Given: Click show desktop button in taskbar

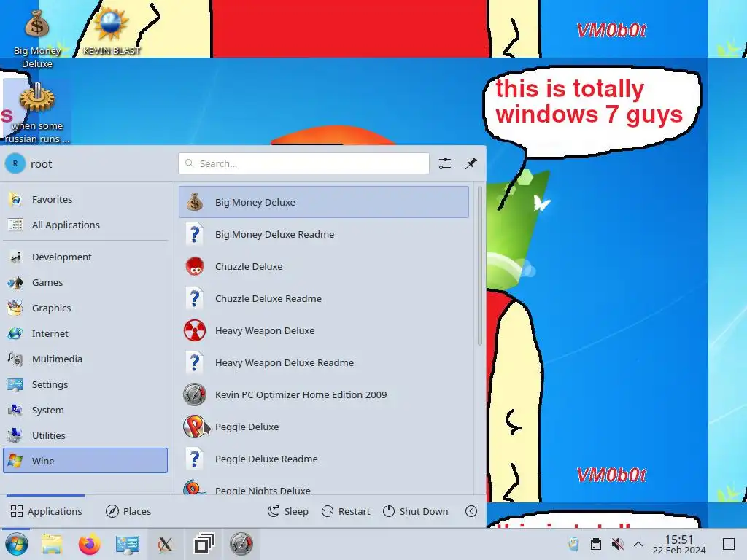Looking at the screenshot, I should pos(729,544).
